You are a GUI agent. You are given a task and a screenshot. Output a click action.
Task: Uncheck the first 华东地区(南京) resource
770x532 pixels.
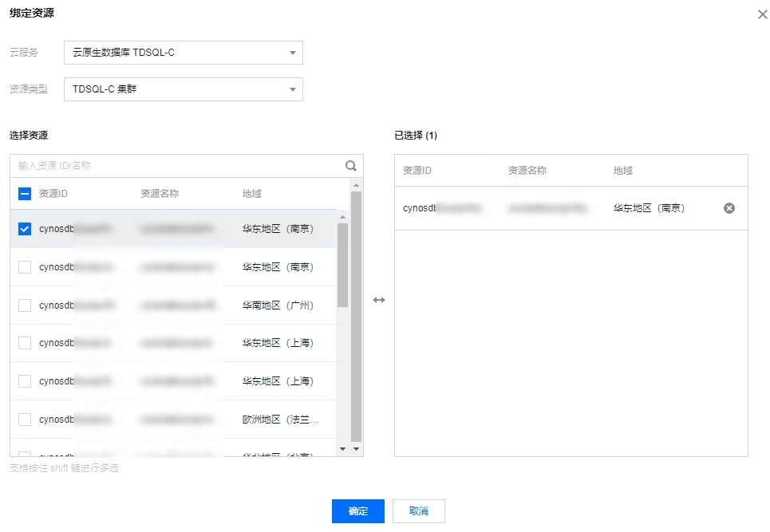25,229
